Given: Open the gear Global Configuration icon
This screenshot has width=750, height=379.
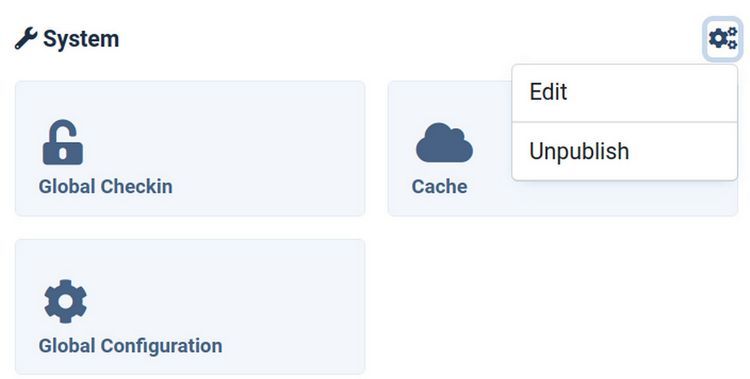Looking at the screenshot, I should pos(66,301).
